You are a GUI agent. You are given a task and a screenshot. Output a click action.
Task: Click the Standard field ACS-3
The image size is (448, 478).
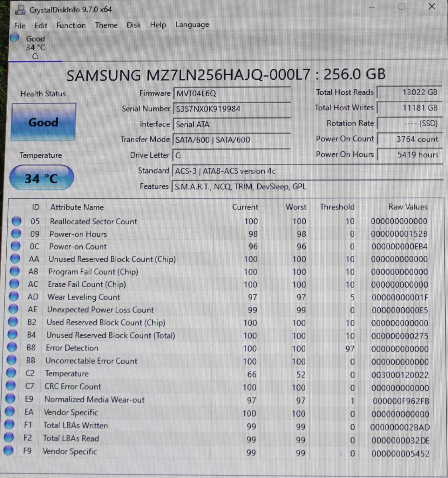[x=307, y=171]
